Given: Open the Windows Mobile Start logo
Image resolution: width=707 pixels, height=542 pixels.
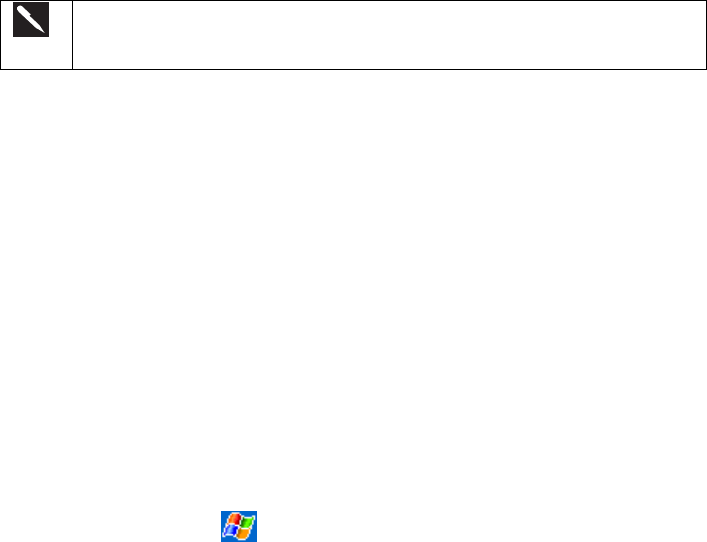Looking at the screenshot, I should (239, 526).
